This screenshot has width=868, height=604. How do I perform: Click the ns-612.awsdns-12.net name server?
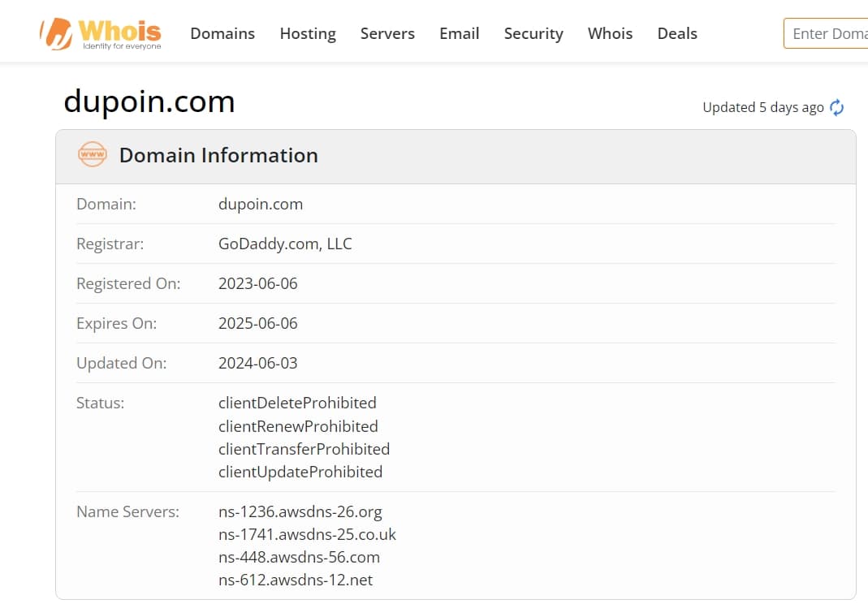tap(296, 580)
